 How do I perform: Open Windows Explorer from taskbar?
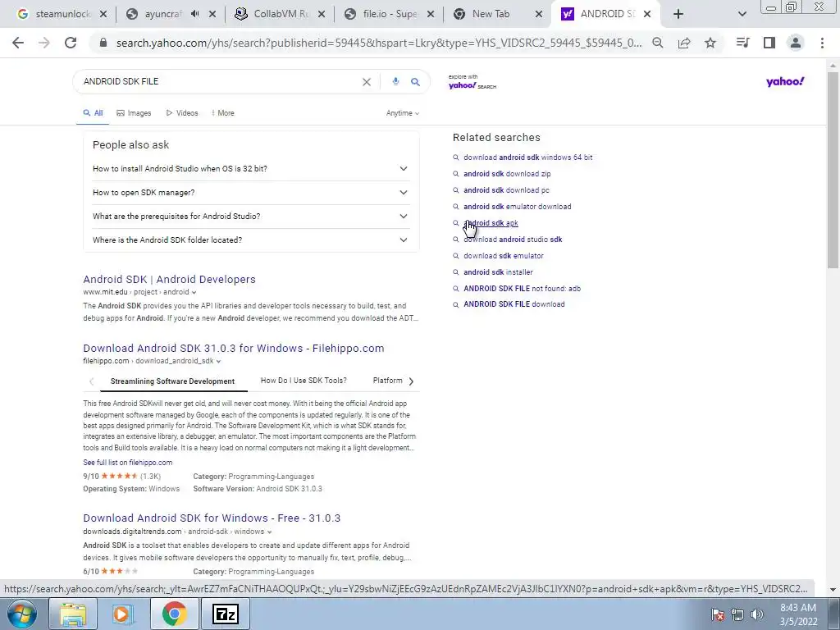73,614
